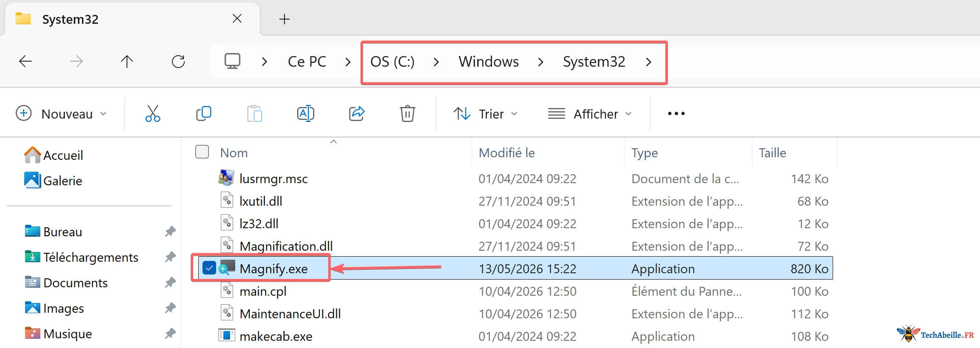Click the pin icon next to Images
Viewport: 980px width, 348px height.
click(x=170, y=308)
